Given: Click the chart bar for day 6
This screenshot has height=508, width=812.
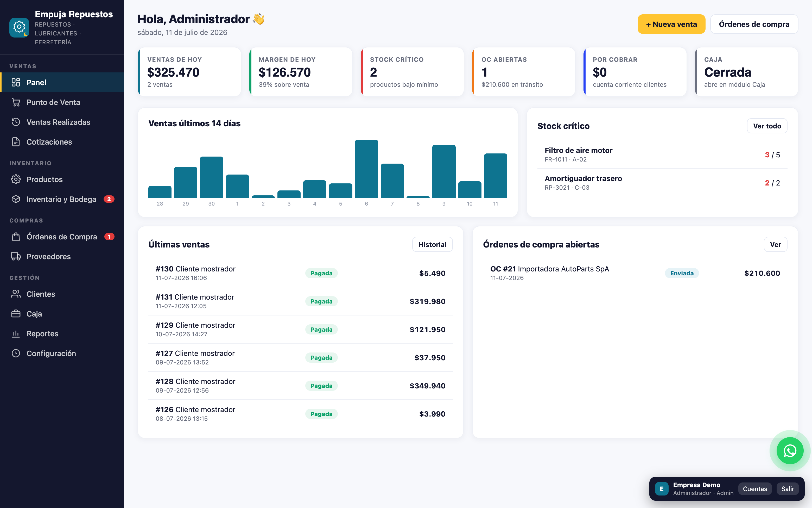Looking at the screenshot, I should point(366,169).
